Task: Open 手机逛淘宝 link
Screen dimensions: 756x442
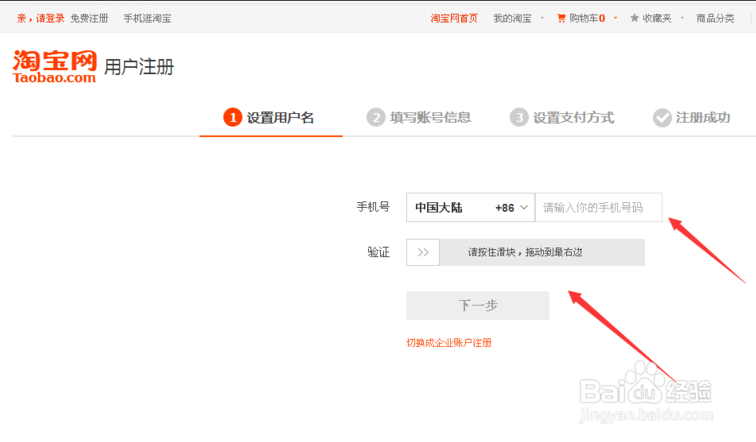Action: pyautogui.click(x=148, y=18)
